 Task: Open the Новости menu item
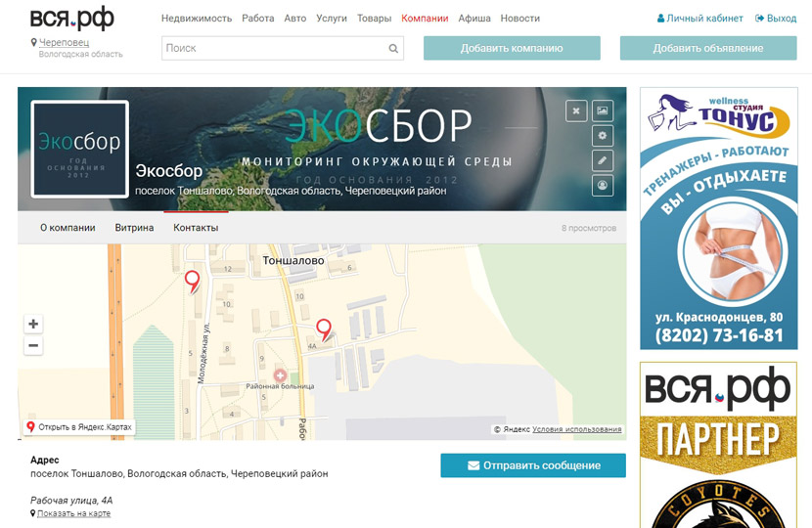[519, 19]
